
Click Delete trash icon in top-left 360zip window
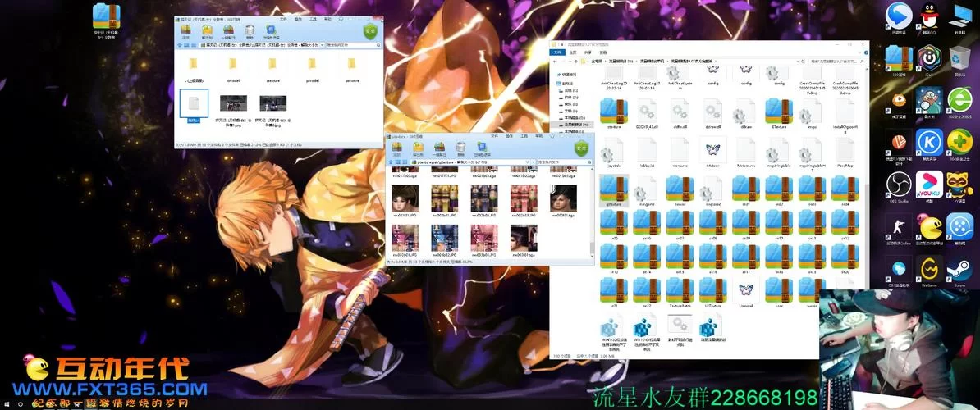tap(250, 31)
